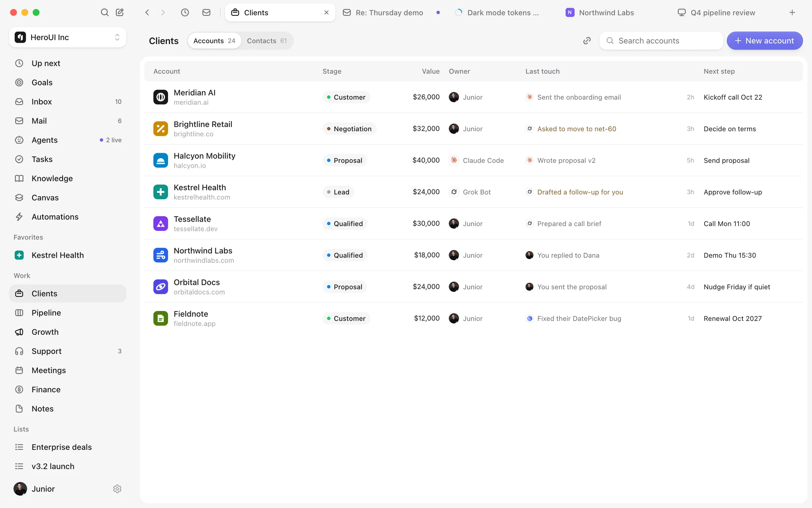Screen dimensions: 812x508
Task: Open Up next in sidebar
Action: pos(68,63)
